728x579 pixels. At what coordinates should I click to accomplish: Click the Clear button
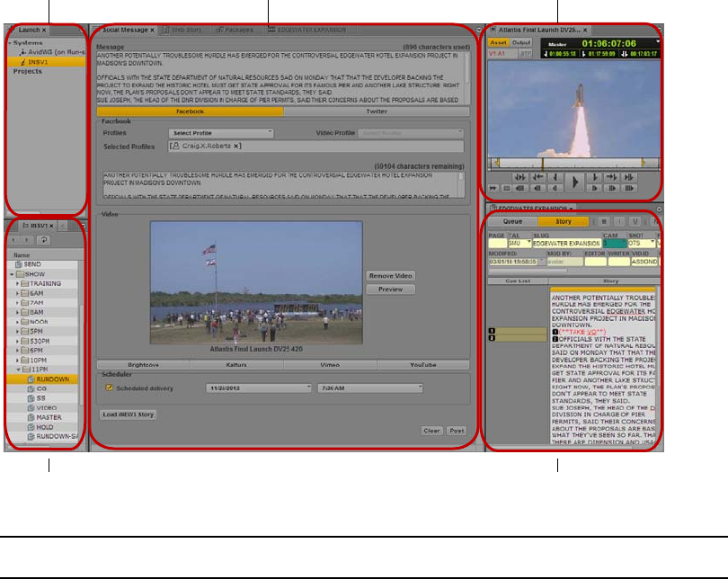point(431,431)
